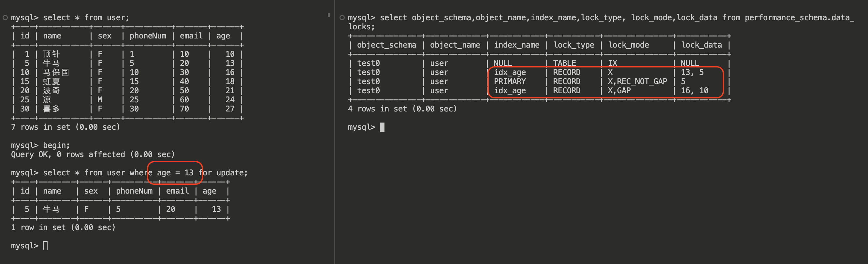Click the divider between the terminal panes
The height and width of the screenshot is (264, 868).
tap(335, 135)
